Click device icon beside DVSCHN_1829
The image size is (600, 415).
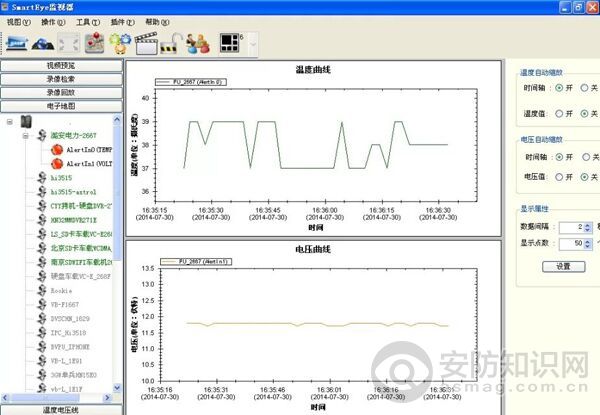tap(42, 319)
